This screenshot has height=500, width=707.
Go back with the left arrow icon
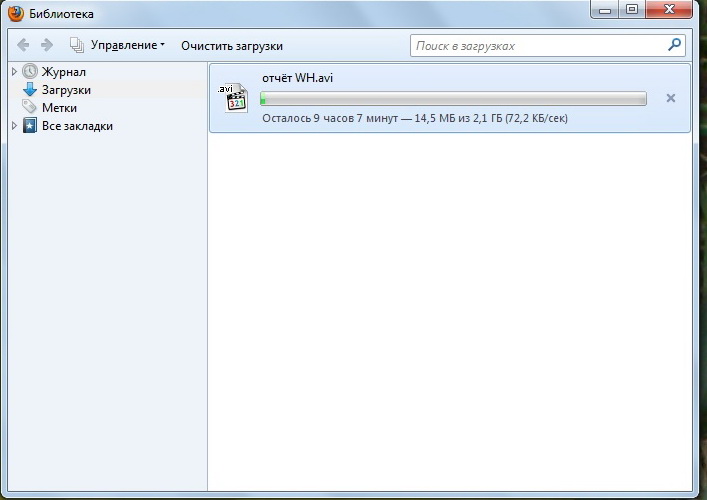tap(23, 45)
